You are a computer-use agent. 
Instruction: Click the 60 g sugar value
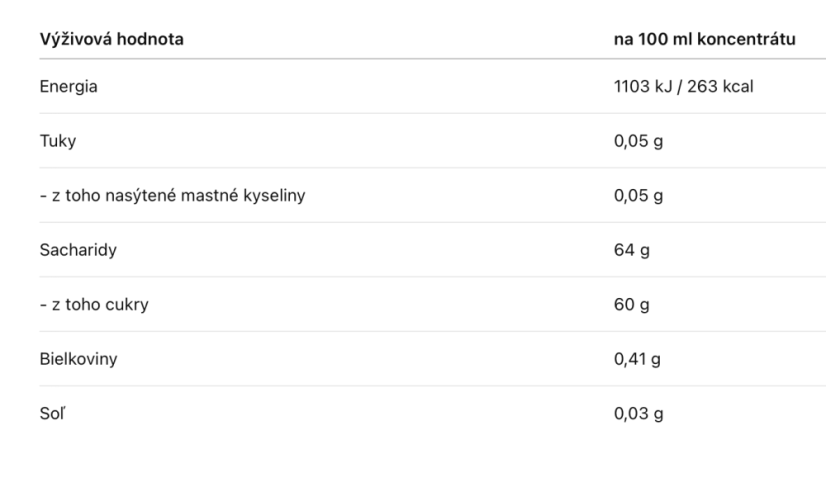[631, 305]
